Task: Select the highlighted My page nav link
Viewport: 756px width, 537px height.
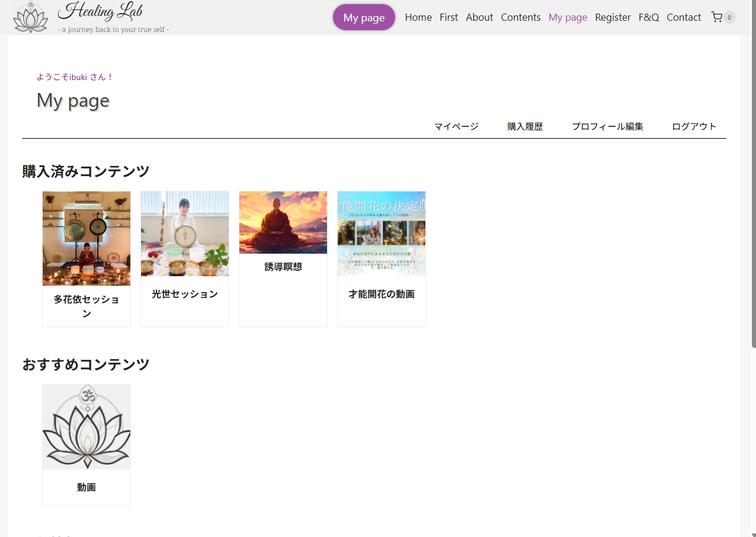Action: click(x=568, y=17)
